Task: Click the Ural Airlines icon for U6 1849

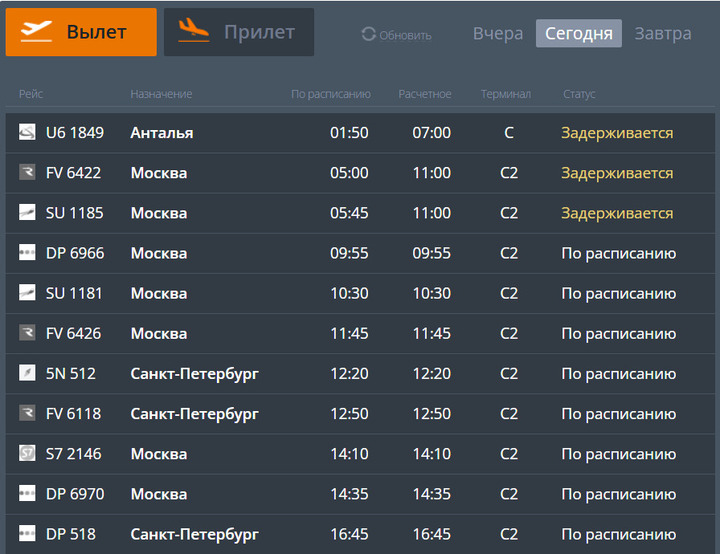Action: tap(27, 132)
